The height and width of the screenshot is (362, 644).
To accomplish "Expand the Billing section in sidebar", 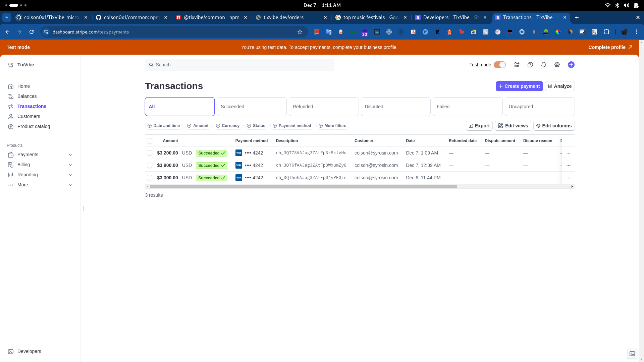I will point(40,165).
